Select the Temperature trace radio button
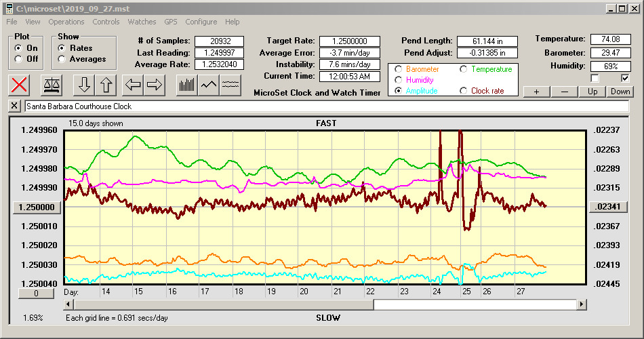644x339 pixels. (x=464, y=69)
